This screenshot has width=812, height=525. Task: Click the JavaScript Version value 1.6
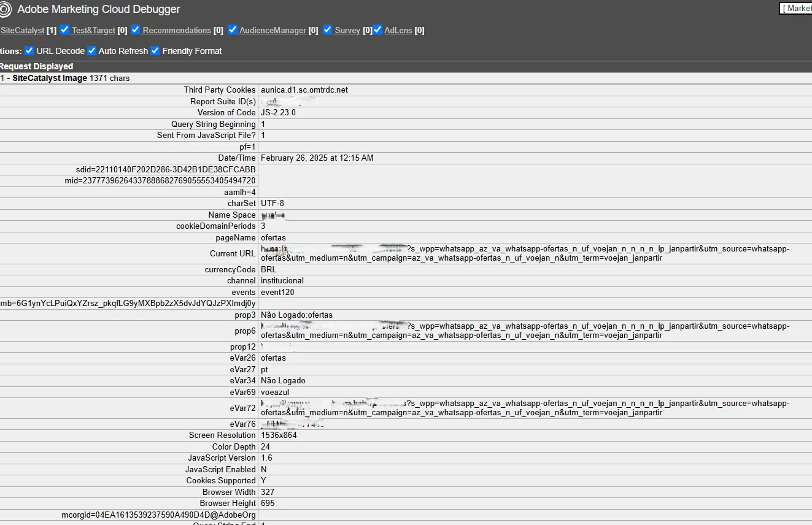(266, 458)
